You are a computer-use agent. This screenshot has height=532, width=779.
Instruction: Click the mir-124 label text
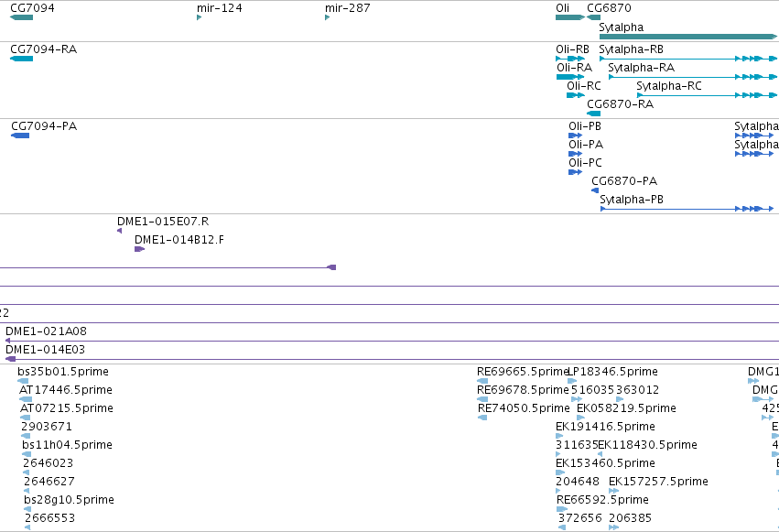220,8
